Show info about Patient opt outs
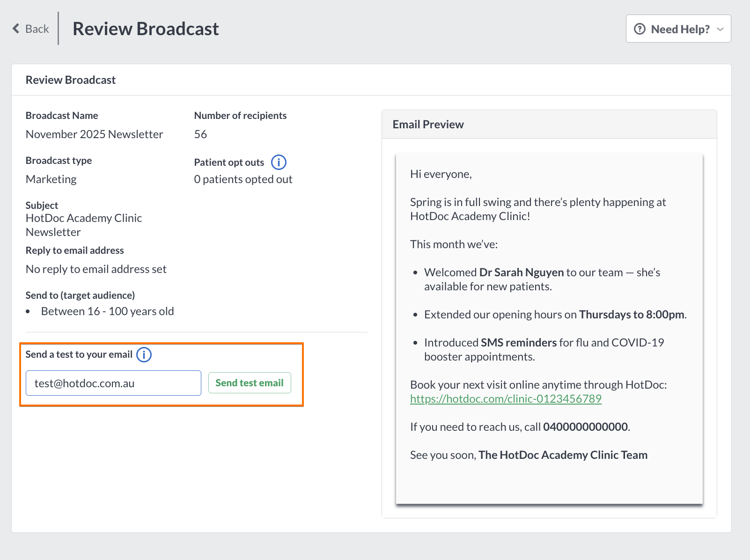This screenshot has height=560, width=750. [x=279, y=162]
